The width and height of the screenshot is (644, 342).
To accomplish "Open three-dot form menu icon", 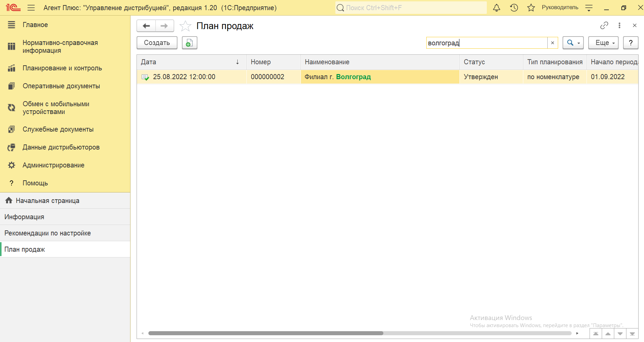I will click(619, 25).
